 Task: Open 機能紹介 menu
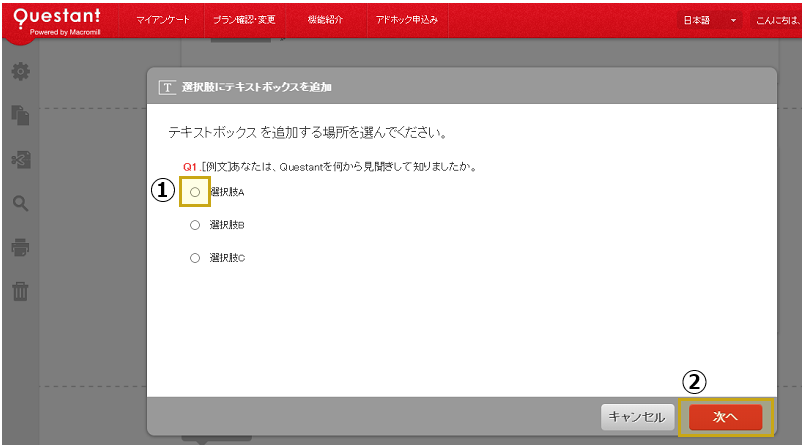[x=326, y=20]
